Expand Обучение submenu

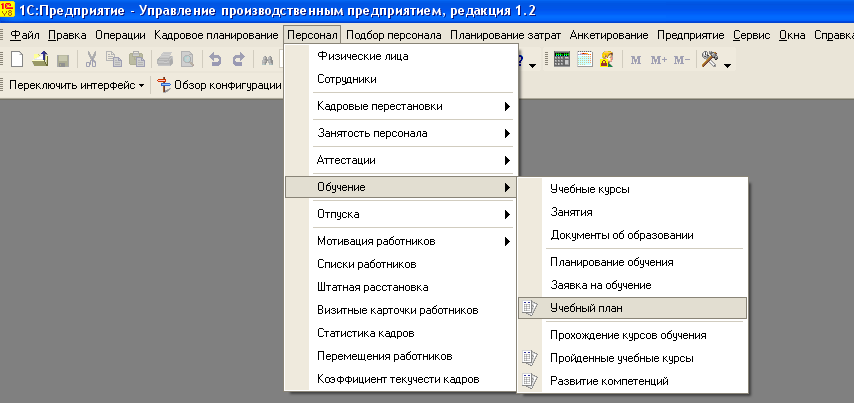pyautogui.click(x=400, y=187)
